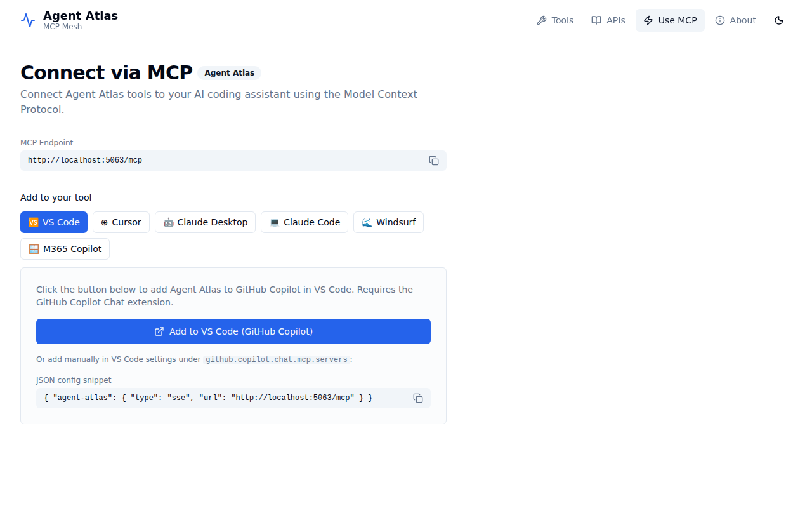Copy the JSON config snippet
812x508 pixels.
(418, 398)
